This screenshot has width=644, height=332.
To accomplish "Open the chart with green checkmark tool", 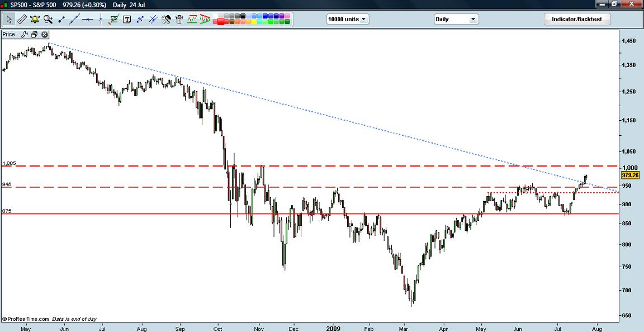I will 114,19.
